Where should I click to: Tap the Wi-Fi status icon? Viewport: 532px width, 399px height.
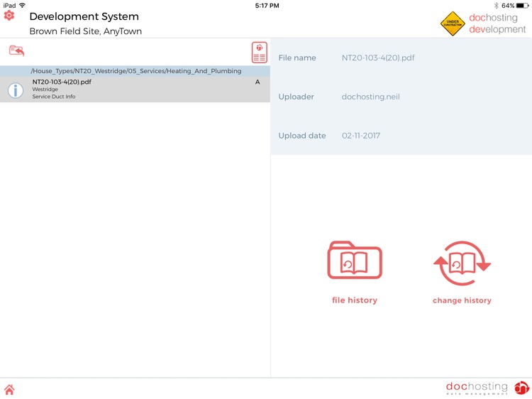tap(23, 6)
